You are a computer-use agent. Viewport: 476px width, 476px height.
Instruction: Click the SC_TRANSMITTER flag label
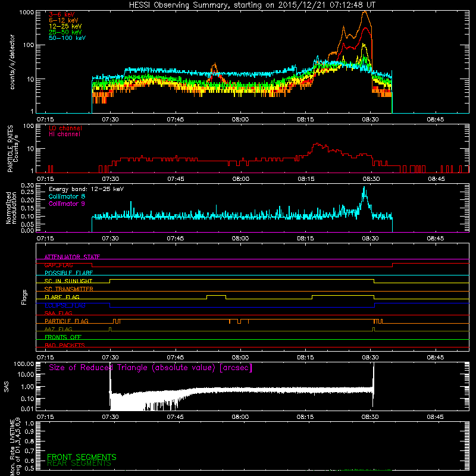[x=69, y=289]
